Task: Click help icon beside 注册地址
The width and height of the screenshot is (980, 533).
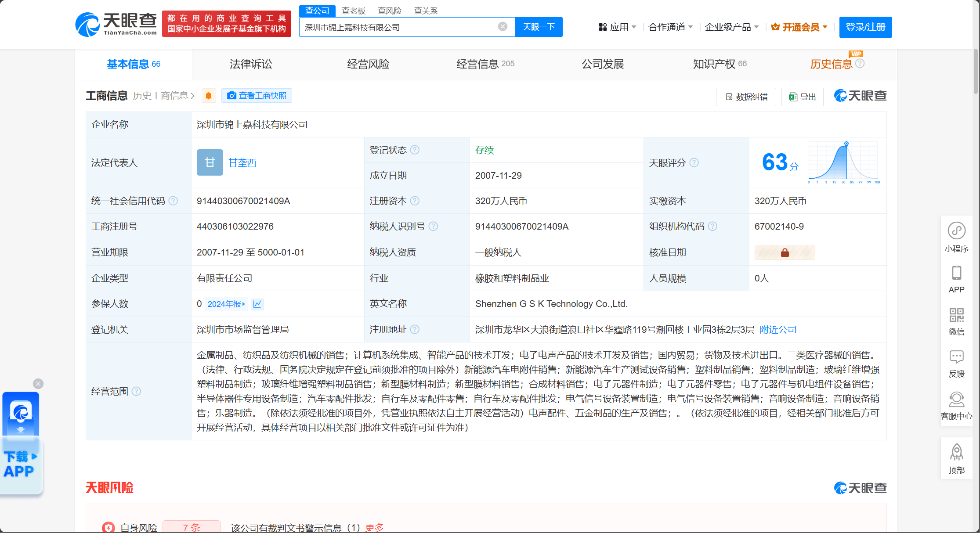Action: click(415, 329)
